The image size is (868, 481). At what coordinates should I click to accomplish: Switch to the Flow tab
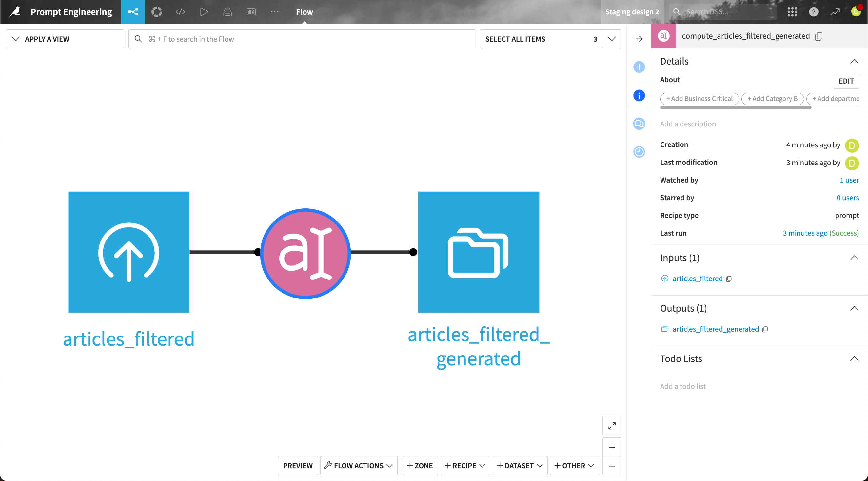click(x=304, y=12)
